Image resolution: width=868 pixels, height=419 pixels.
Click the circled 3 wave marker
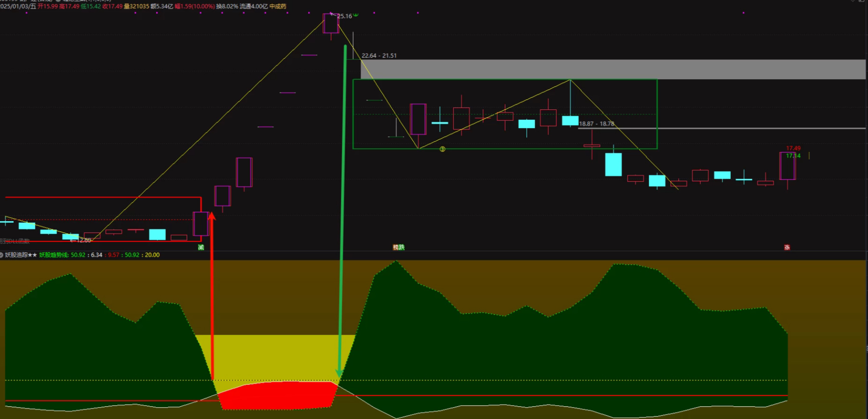(x=442, y=149)
